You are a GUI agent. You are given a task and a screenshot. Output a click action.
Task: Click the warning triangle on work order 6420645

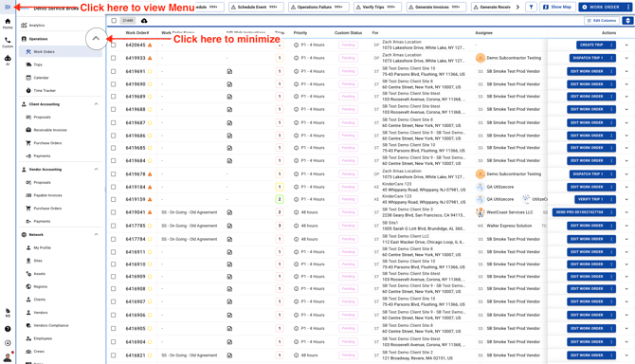click(x=150, y=45)
